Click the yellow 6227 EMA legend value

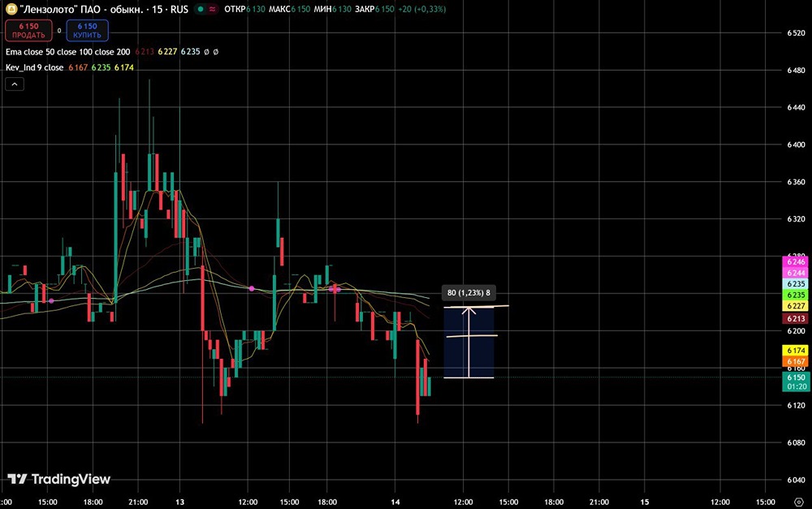(x=167, y=52)
